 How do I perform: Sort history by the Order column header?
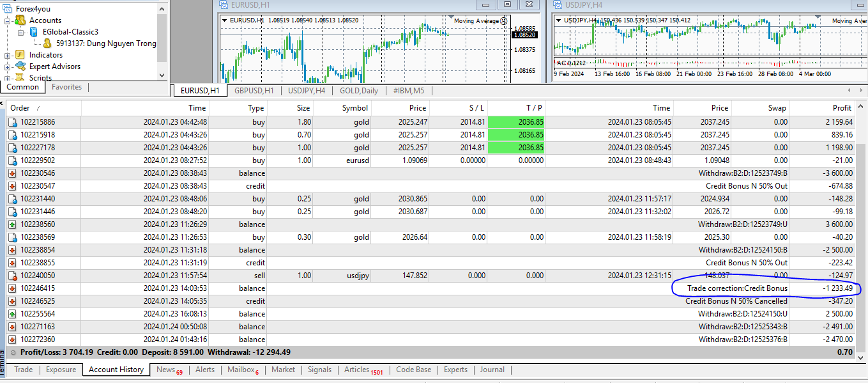click(20, 108)
